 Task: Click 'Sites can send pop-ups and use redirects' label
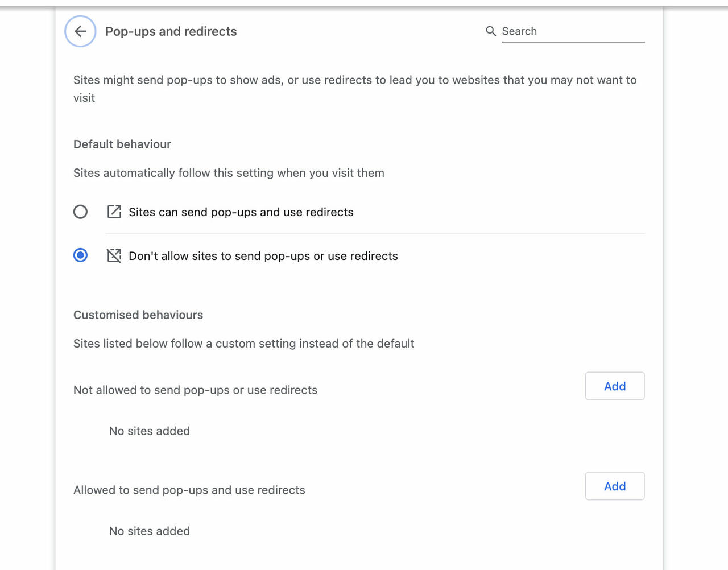coord(241,212)
